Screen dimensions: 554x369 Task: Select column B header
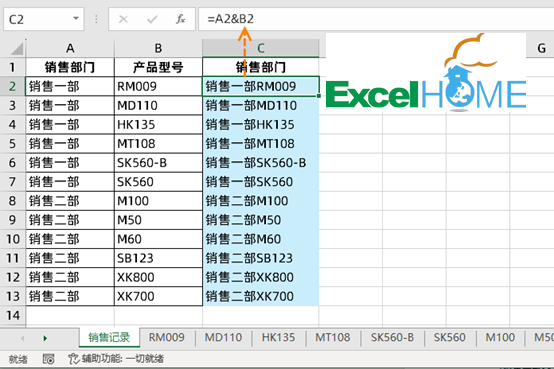pos(158,48)
